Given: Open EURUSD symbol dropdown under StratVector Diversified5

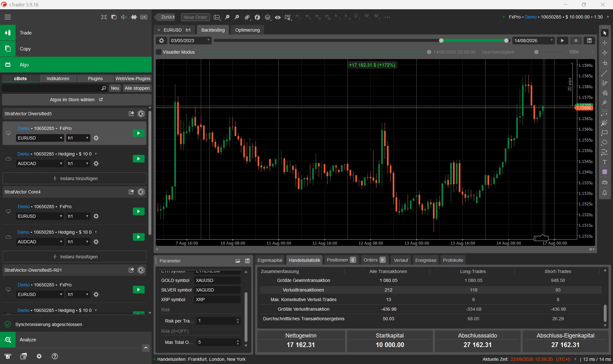Looking at the screenshot, I should click(40, 138).
